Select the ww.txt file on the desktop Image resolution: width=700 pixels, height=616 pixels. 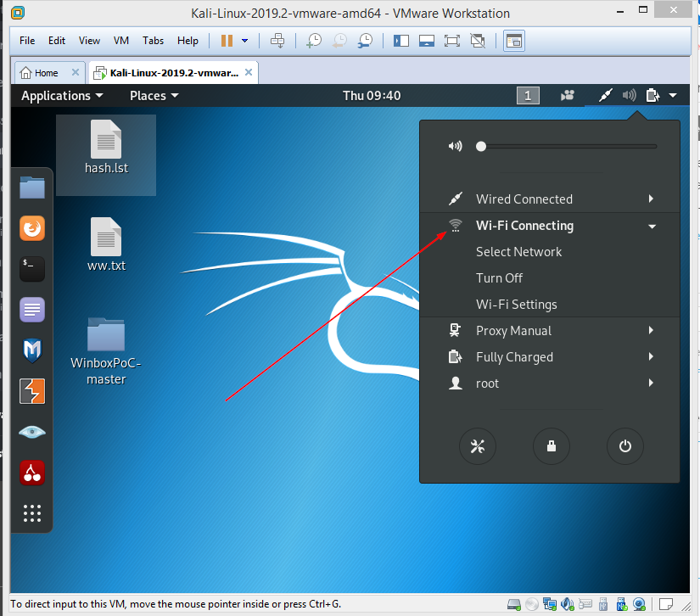pos(106,244)
